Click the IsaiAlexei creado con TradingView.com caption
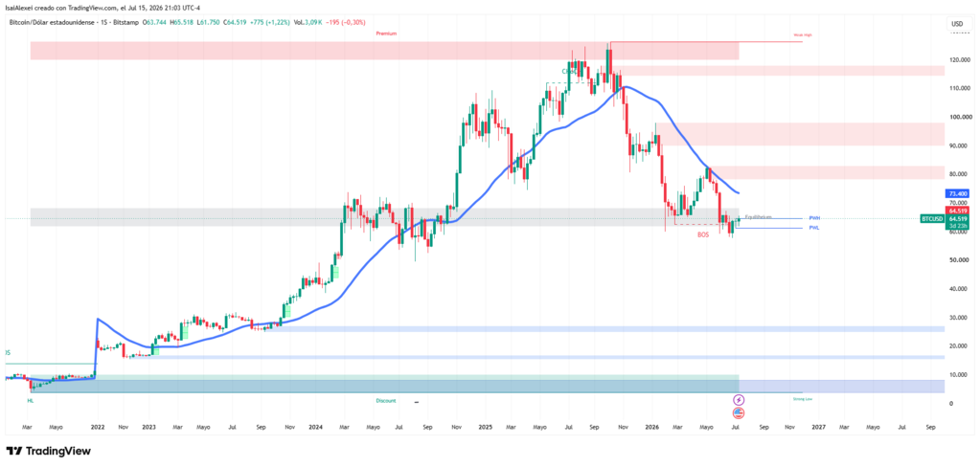Screen dimensions: 980x467 coord(103,8)
